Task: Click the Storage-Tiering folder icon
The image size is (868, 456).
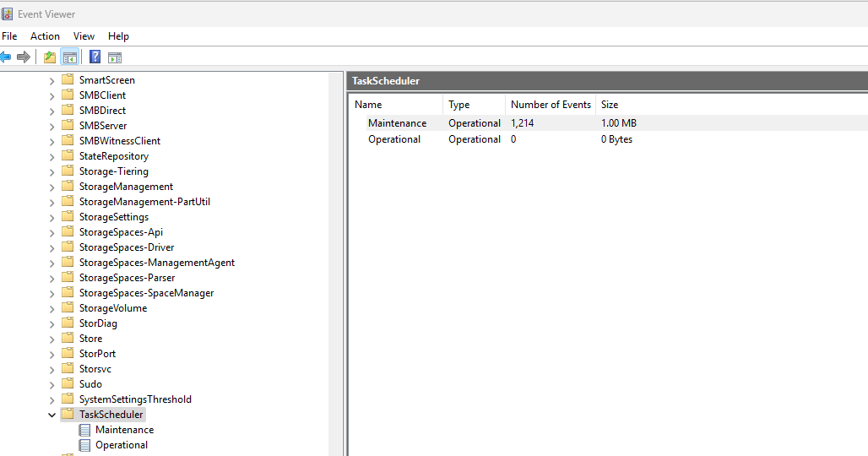Action: (x=68, y=171)
